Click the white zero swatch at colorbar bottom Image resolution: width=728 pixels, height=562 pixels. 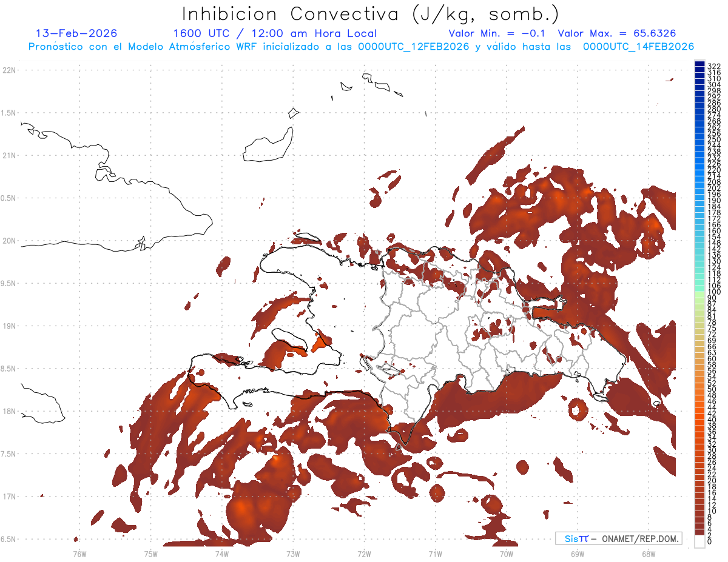coord(700,541)
